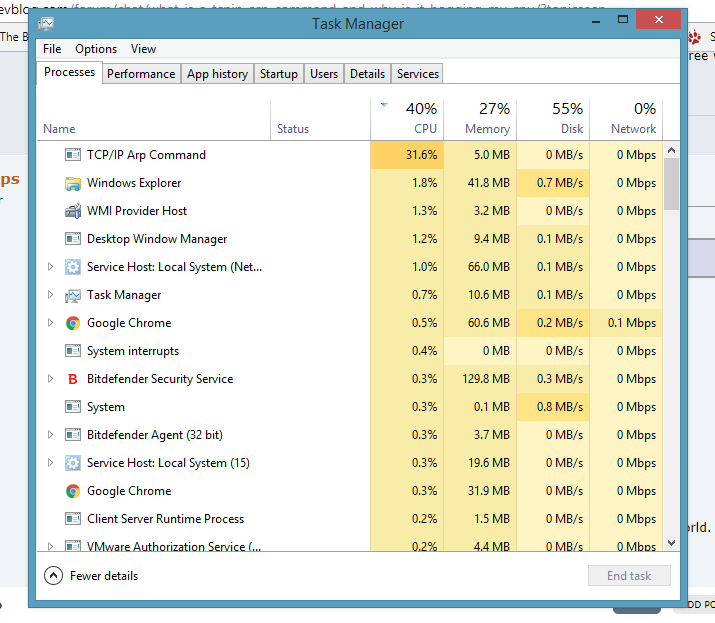This screenshot has height=623, width=715.
Task: Switch to the Users tab
Action: (x=324, y=74)
